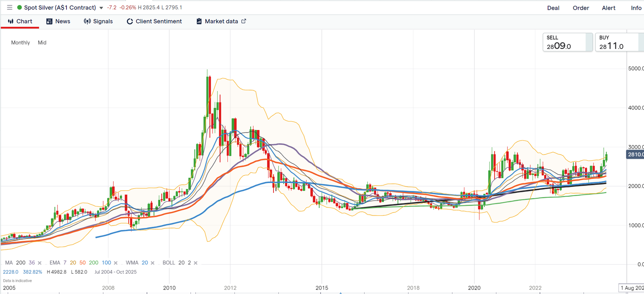Image resolution: width=644 pixels, height=294 pixels.
Task: Click the Chart tab candlestick icon
Action: click(x=10, y=21)
